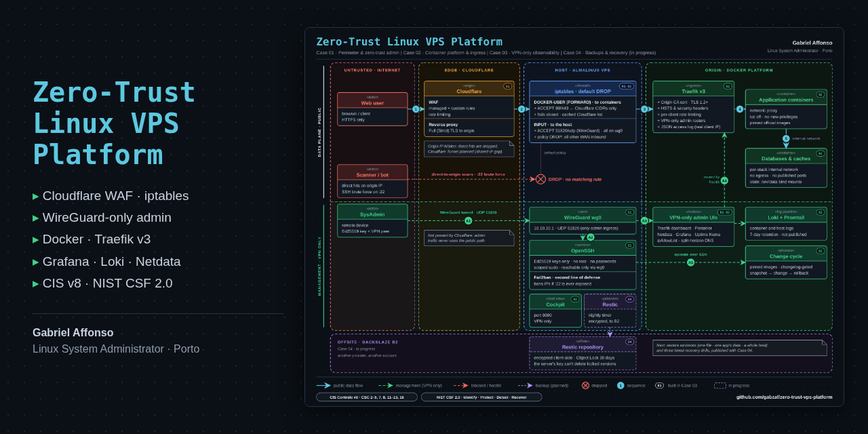Viewport: 868px width, 434px height.
Task: Click the OpenSSH service title
Action: coord(583,250)
